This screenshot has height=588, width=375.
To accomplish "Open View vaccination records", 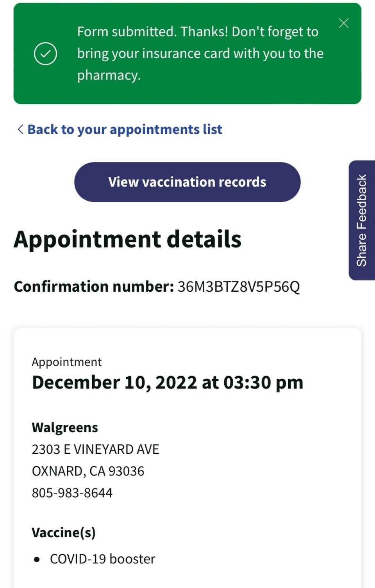I will (187, 182).
